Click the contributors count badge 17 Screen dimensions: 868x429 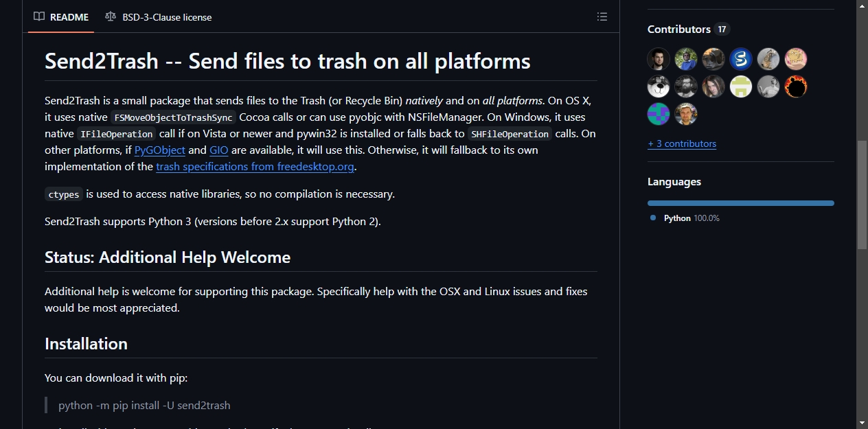click(722, 29)
